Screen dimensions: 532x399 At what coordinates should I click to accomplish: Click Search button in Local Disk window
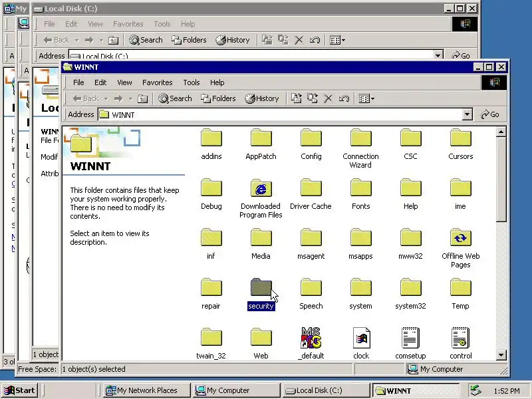click(x=146, y=40)
